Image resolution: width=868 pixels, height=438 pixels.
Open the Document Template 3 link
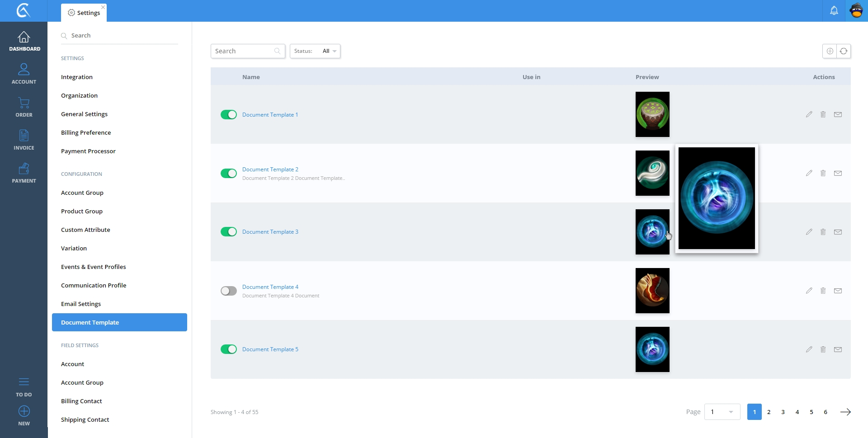[x=270, y=232]
